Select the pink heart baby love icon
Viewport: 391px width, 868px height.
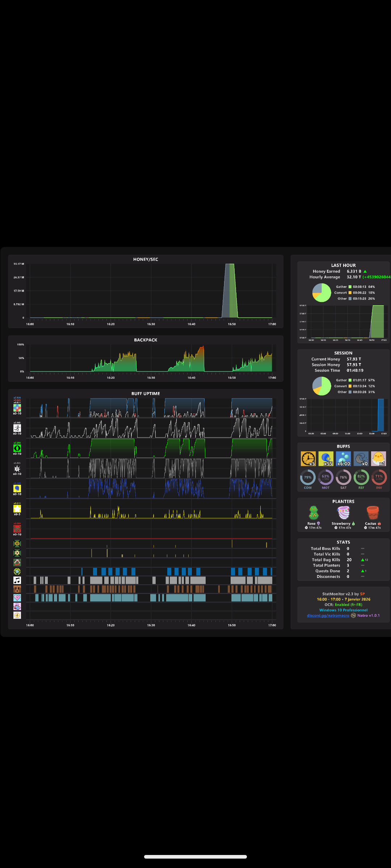pos(17,598)
